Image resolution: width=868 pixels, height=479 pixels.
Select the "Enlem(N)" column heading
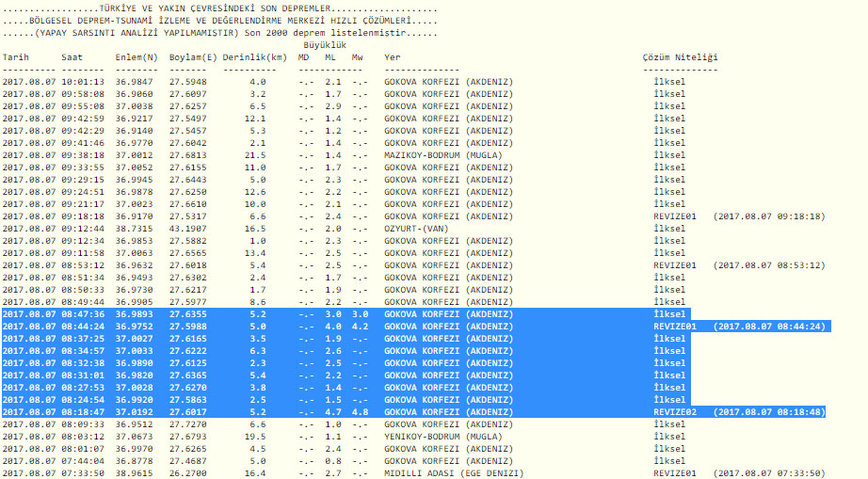(137, 57)
